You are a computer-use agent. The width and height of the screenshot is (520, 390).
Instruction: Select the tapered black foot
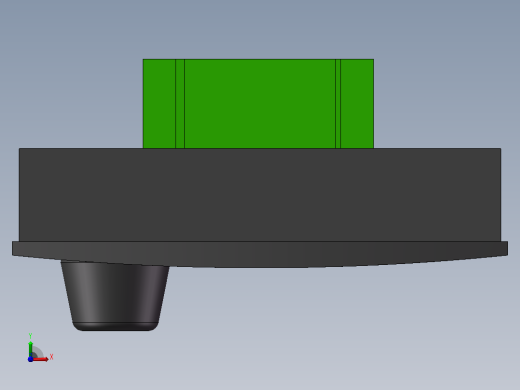pyautogui.click(x=115, y=296)
